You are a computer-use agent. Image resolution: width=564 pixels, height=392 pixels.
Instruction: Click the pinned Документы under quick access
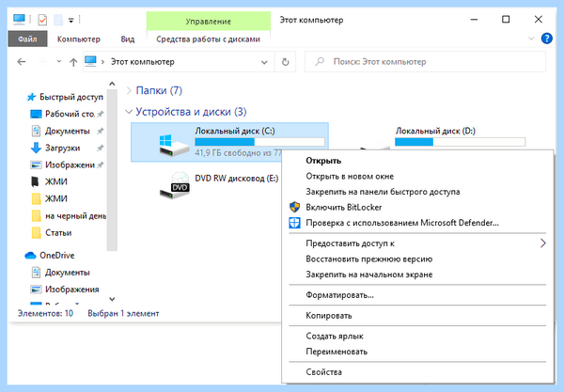click(68, 131)
